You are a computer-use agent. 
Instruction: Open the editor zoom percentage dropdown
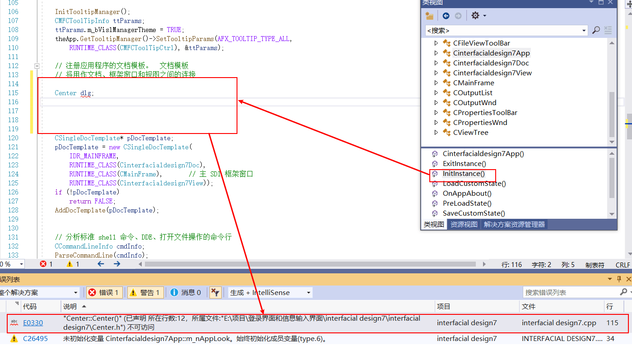pos(21,264)
